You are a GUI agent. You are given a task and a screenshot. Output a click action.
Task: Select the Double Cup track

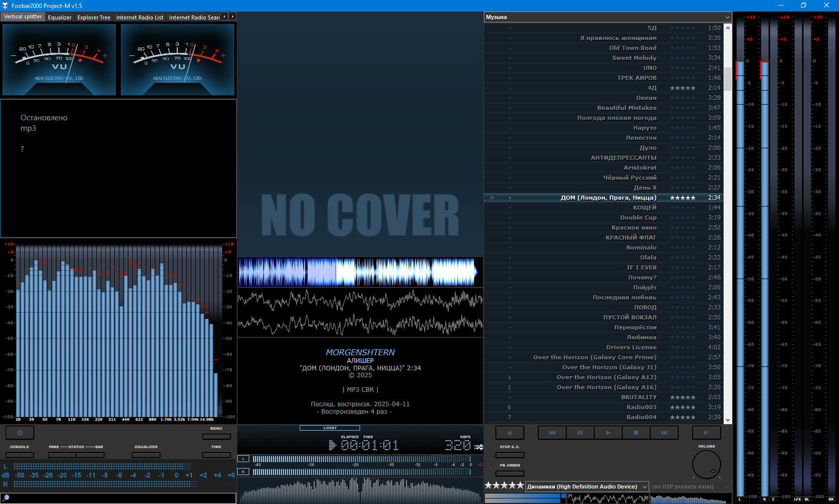[604, 218]
